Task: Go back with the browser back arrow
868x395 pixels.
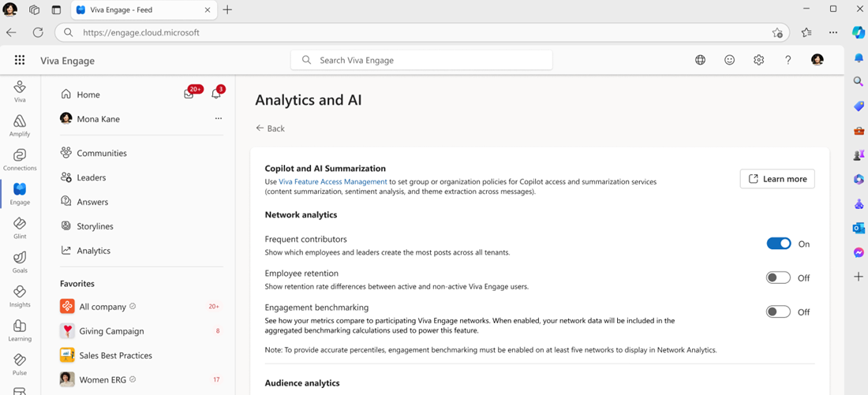Action: click(12, 32)
